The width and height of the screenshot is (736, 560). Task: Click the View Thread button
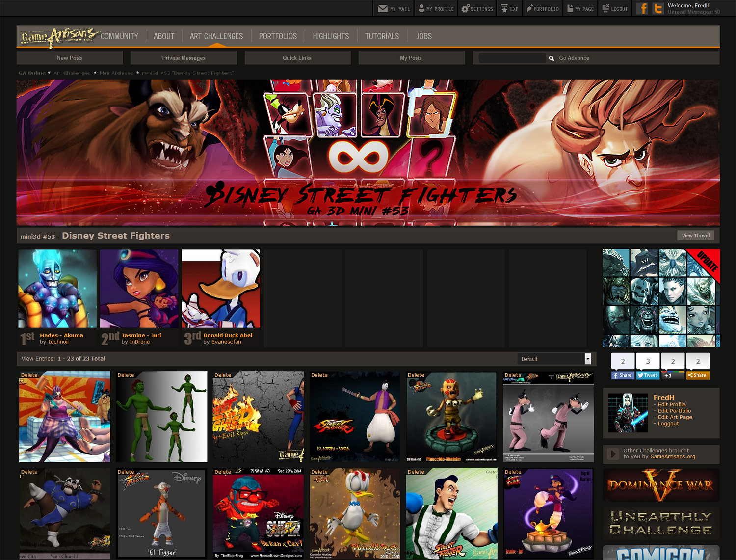[x=695, y=236]
